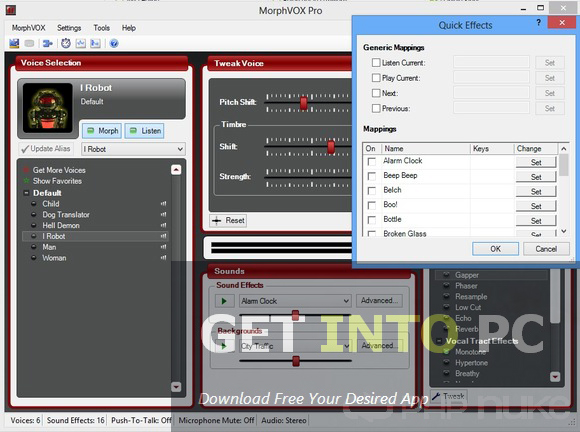
Task: Collapse the Vocal Tract Effects group
Action: [x=439, y=341]
